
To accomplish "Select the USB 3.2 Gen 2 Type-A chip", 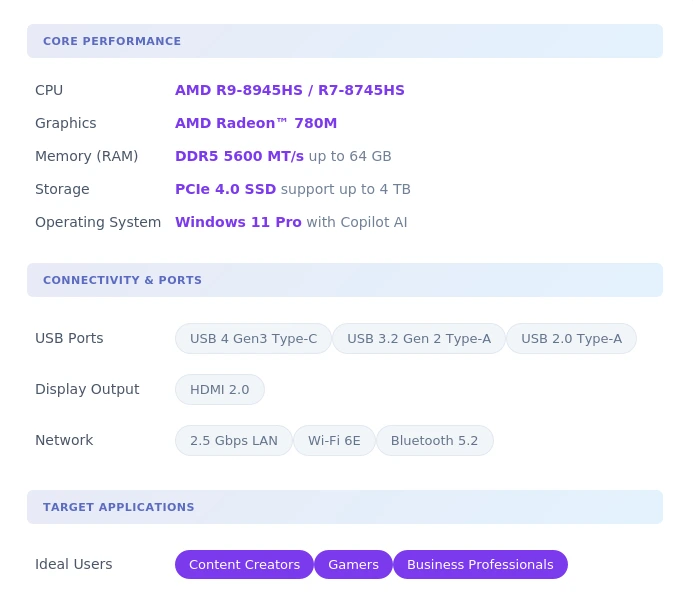I will [418, 338].
